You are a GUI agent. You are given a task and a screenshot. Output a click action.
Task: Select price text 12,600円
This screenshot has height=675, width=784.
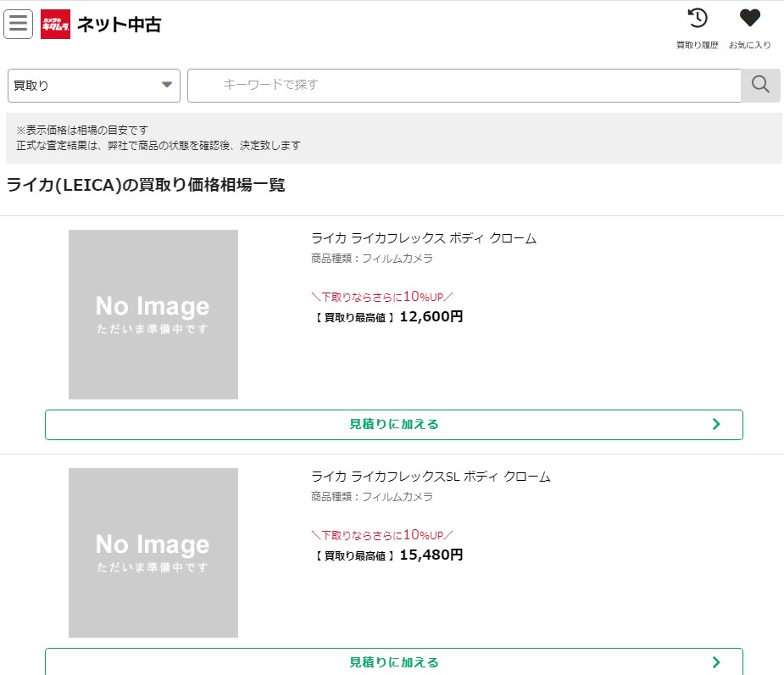431,317
